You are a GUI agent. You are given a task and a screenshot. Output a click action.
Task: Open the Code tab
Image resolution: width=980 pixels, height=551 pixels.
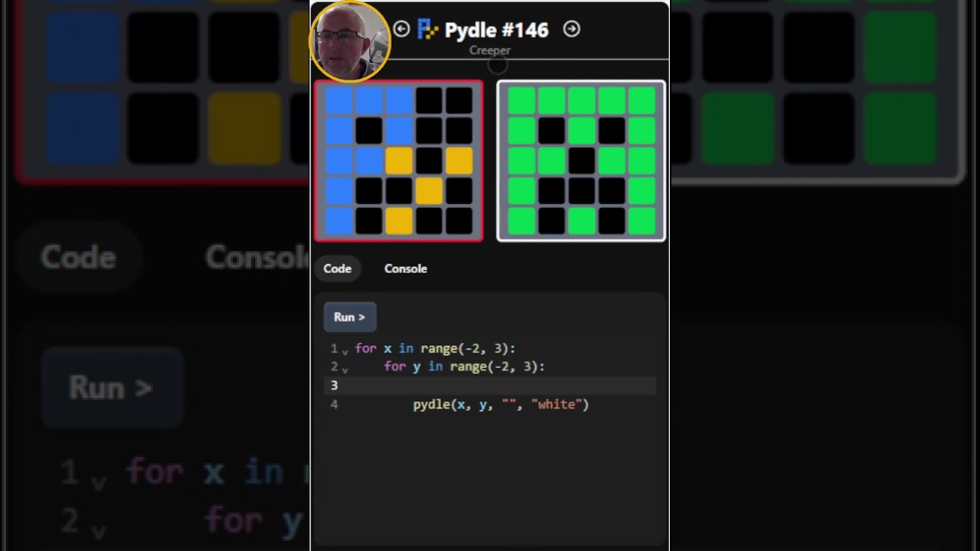click(337, 269)
